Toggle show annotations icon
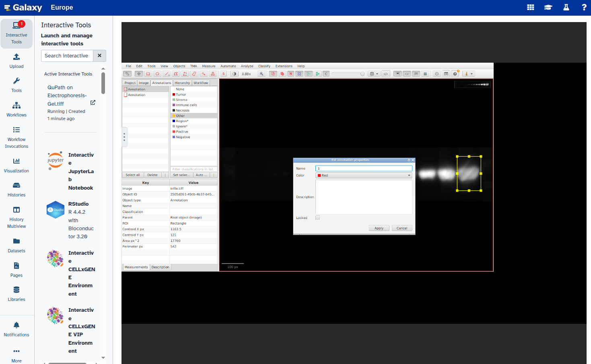 [273, 74]
